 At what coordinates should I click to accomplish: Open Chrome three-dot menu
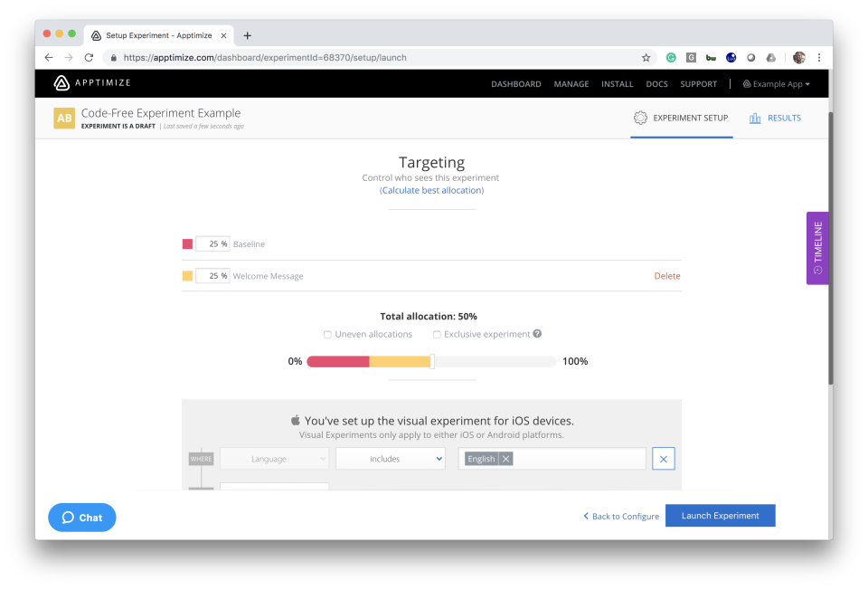pos(819,58)
